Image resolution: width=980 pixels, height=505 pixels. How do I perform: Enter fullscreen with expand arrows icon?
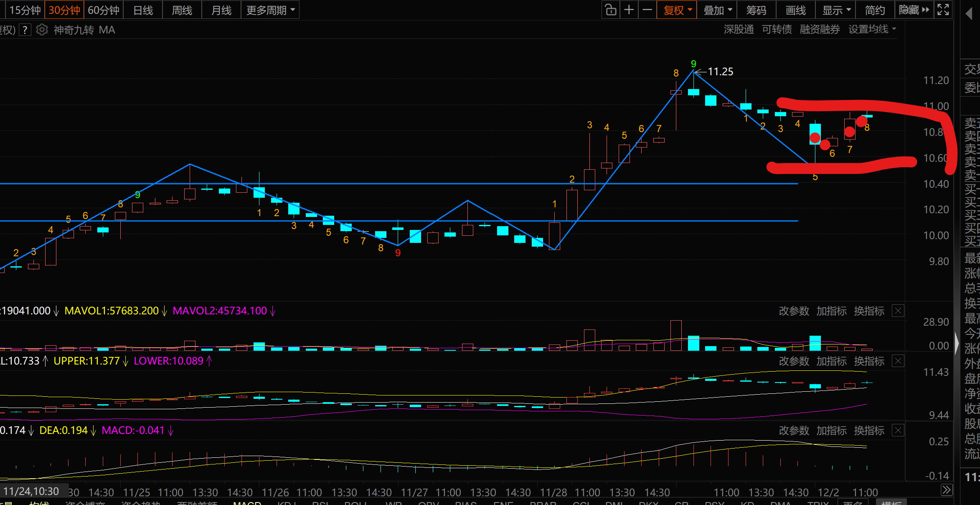click(x=943, y=10)
